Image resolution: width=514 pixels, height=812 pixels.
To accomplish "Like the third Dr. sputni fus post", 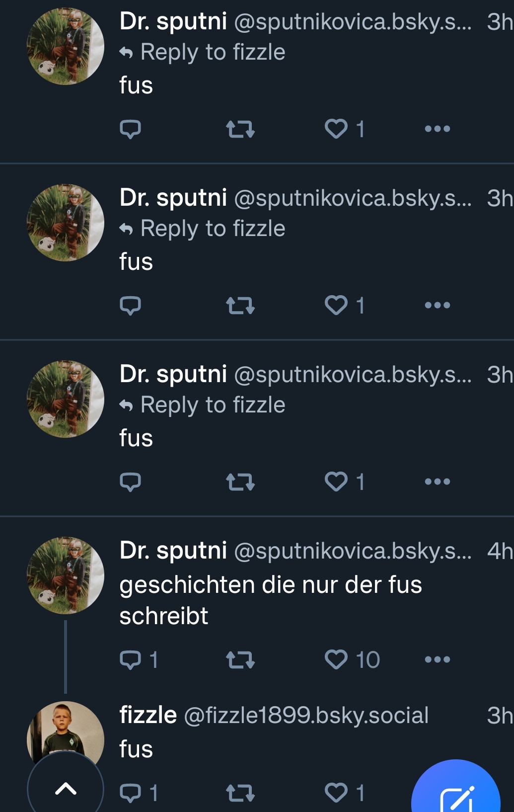I will pyautogui.click(x=336, y=482).
